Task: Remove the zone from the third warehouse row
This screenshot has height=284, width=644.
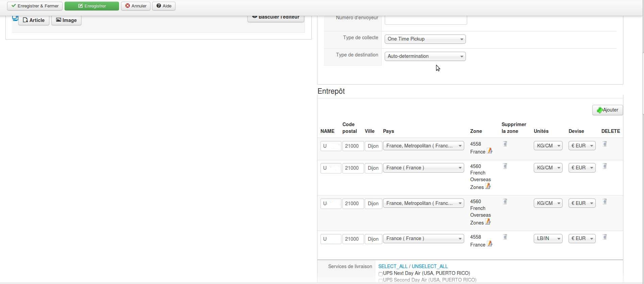Action: pos(505,202)
